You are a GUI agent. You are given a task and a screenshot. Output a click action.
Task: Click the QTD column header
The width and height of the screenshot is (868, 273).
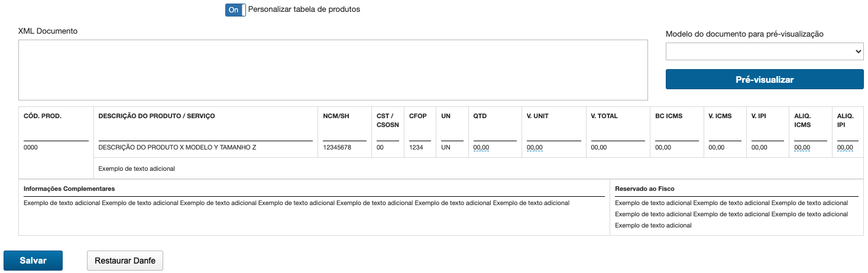[x=480, y=116]
